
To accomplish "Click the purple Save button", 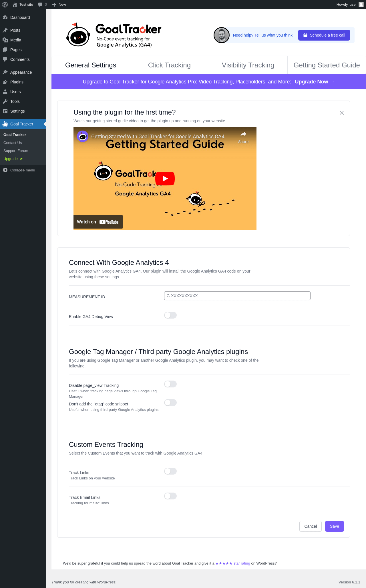I will click(x=335, y=526).
